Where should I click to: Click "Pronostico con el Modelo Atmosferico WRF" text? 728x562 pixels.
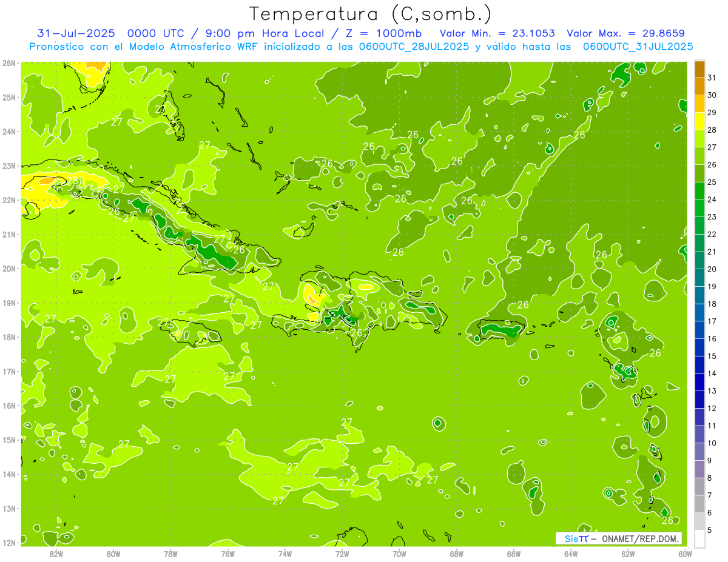pyautogui.click(x=145, y=46)
